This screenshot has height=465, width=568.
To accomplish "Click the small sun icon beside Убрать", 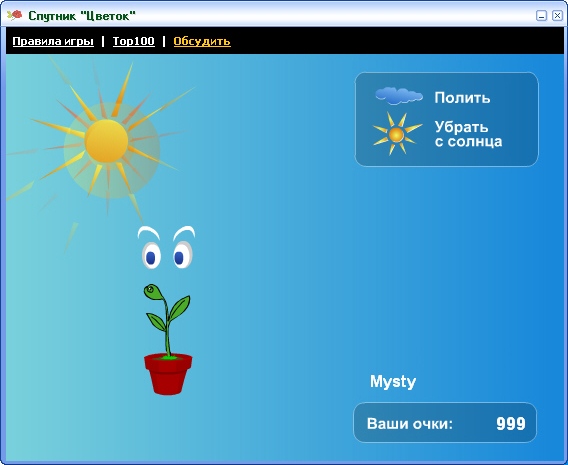I will click(397, 134).
